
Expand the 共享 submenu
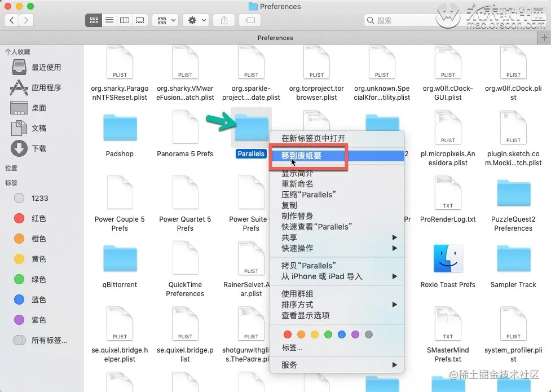[x=337, y=237]
